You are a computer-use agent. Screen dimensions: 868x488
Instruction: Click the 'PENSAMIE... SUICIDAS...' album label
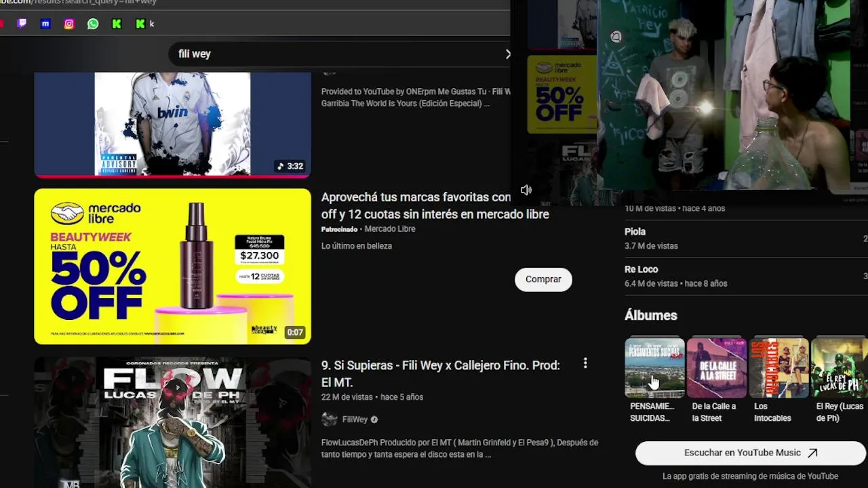652,412
